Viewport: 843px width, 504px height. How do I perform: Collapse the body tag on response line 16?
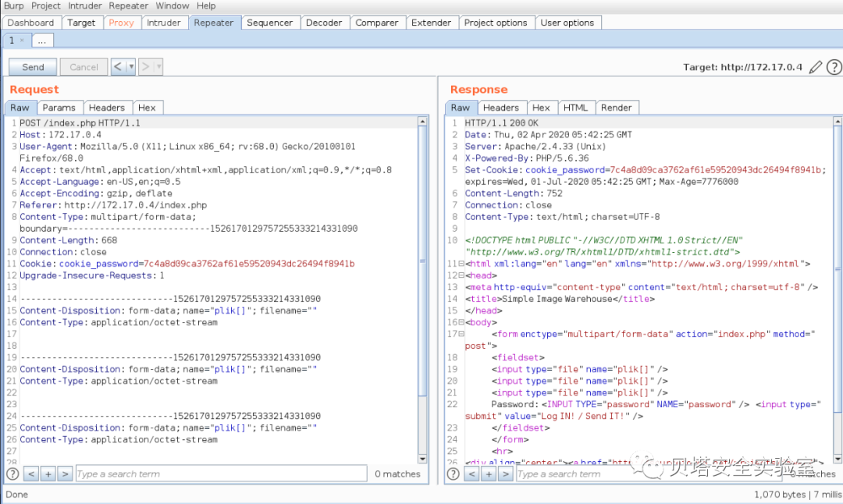(x=461, y=322)
